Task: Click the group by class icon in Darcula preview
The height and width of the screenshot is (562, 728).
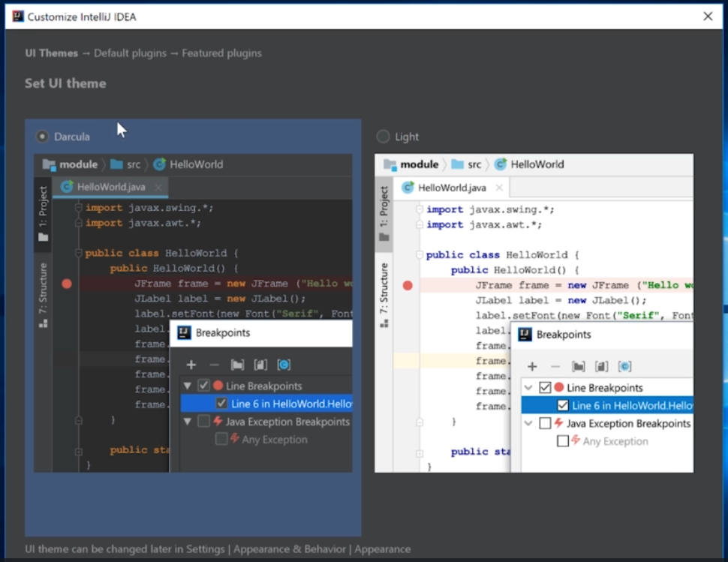Action: 284,365
